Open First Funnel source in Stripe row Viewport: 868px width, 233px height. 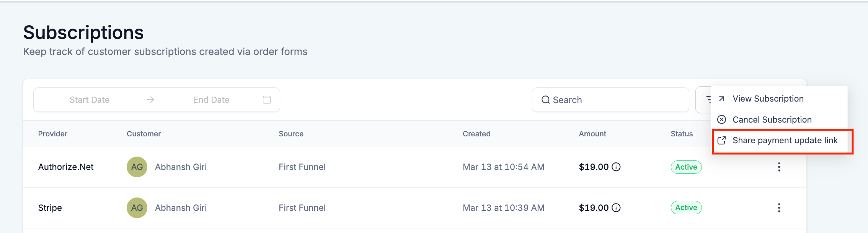point(302,208)
